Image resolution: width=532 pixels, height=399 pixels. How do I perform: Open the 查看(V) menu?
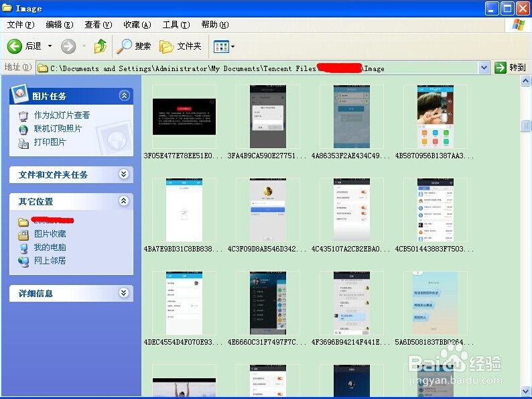[98, 25]
